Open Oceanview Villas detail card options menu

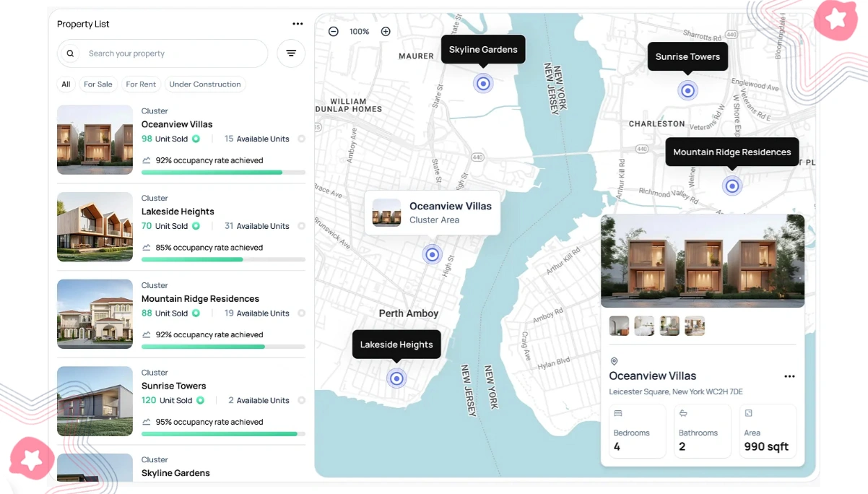(789, 376)
